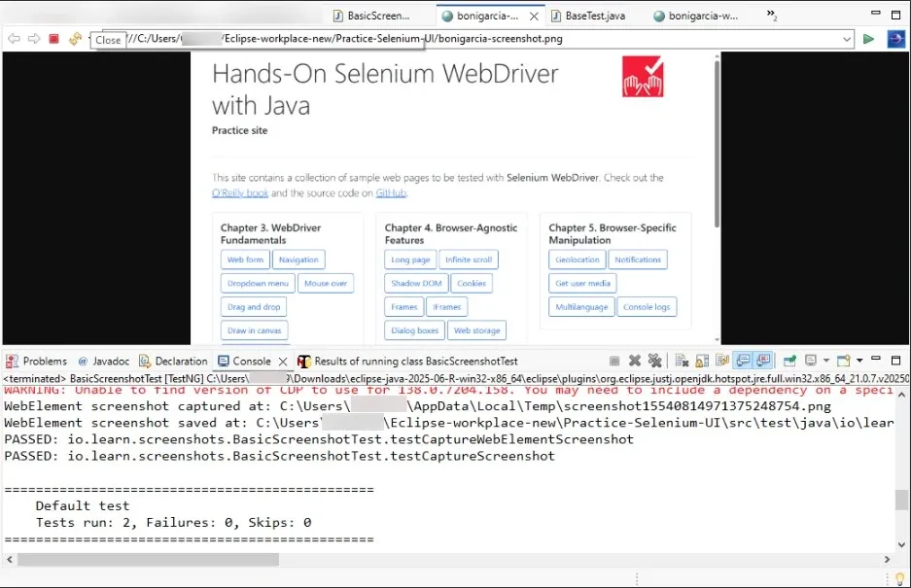The height and width of the screenshot is (588, 911).
Task: Click Remove Launch single X icon
Action: pos(635,361)
